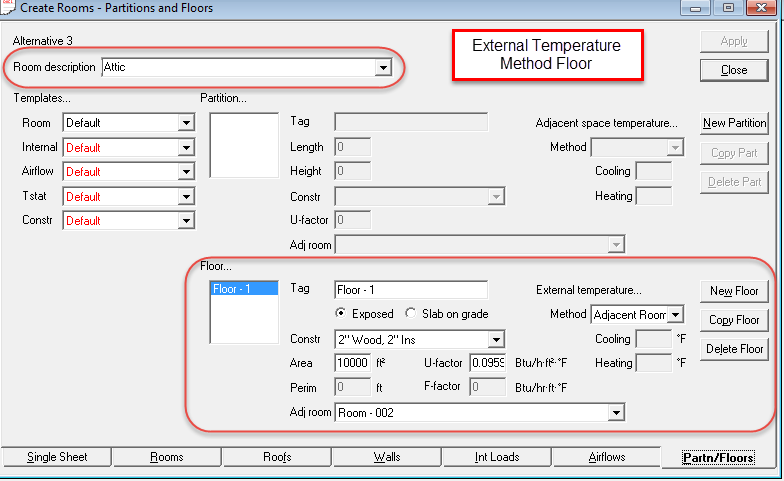This screenshot has width=784, height=481.
Task: Open the external temperature Method dropdown
Action: tap(676, 315)
